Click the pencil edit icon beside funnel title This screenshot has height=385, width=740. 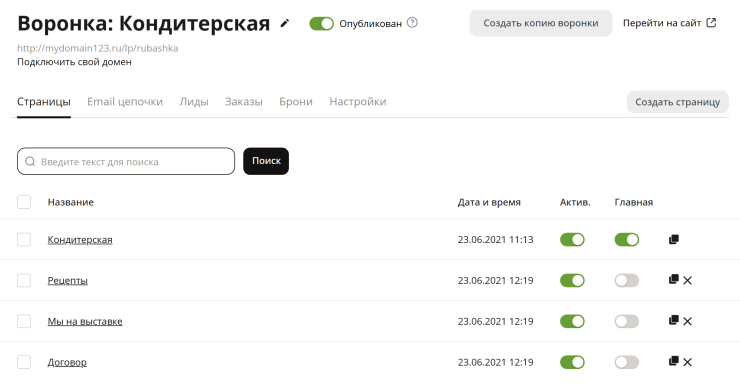coord(284,23)
